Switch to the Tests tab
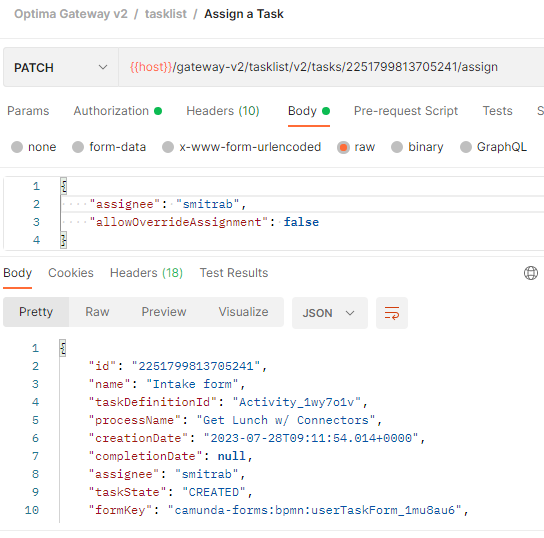Viewport: 544px width, 538px height. point(497,111)
